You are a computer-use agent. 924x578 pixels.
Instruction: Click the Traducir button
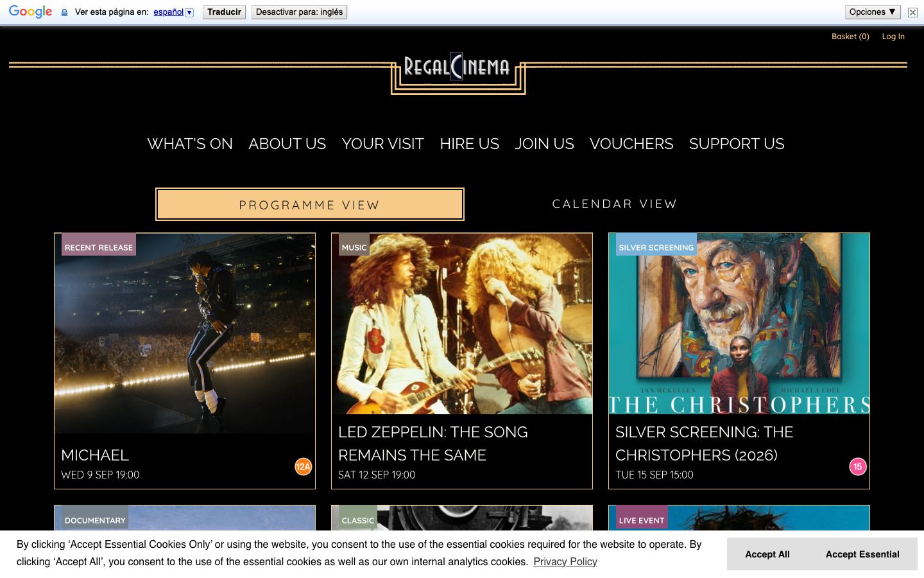[x=224, y=12]
